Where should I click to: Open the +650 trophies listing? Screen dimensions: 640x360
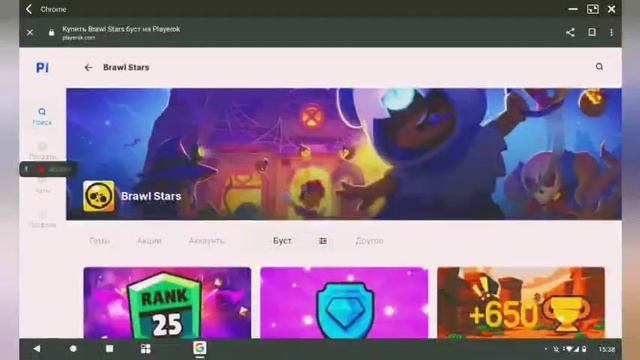[x=521, y=303]
